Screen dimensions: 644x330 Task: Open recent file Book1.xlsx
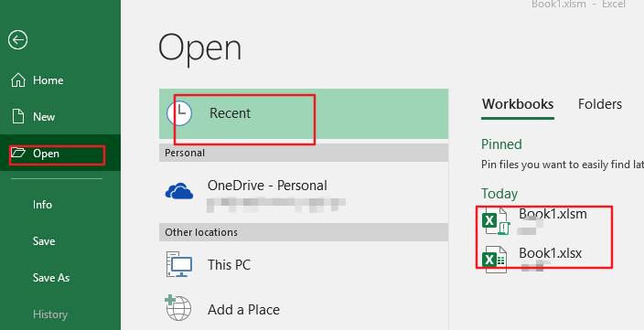pyautogui.click(x=551, y=253)
